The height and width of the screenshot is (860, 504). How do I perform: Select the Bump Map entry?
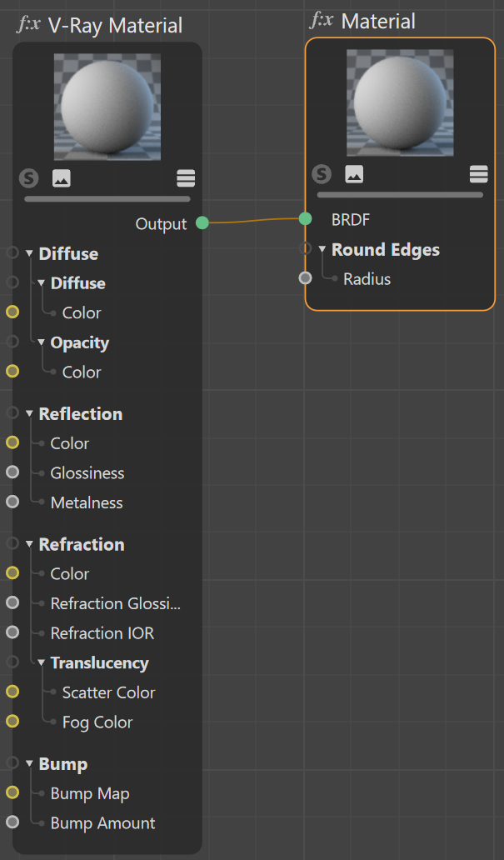90,793
